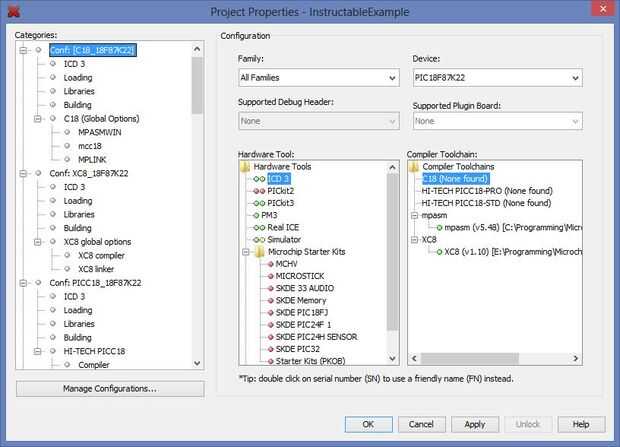Click the bullet icon next to MPLINK
Image resolution: width=620 pixels, height=447 pixels.
67,159
